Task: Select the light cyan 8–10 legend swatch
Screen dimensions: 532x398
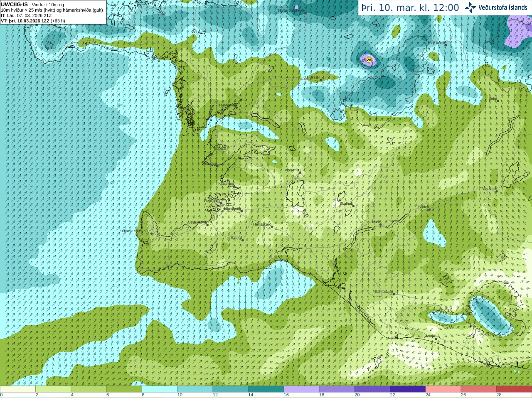Action: click(160, 389)
